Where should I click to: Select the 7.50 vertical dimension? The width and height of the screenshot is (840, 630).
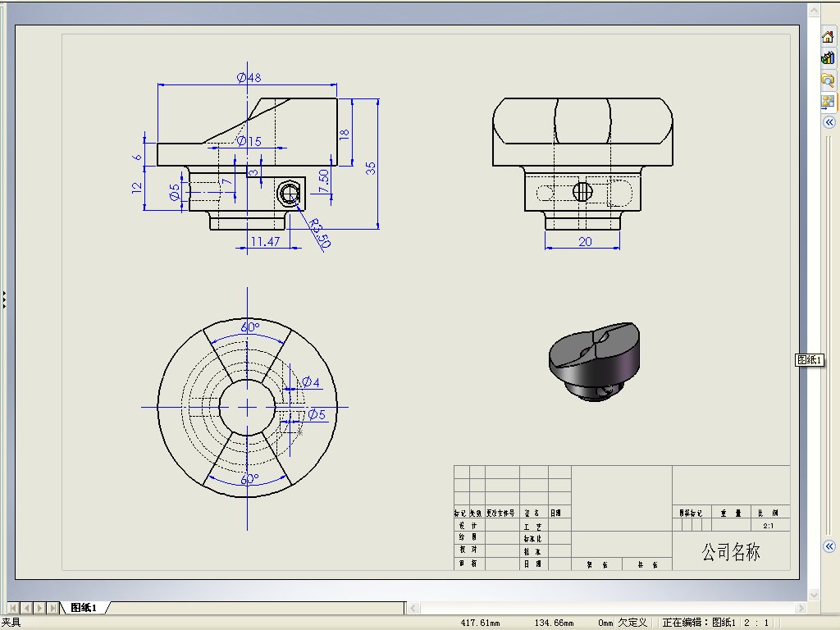point(323,181)
